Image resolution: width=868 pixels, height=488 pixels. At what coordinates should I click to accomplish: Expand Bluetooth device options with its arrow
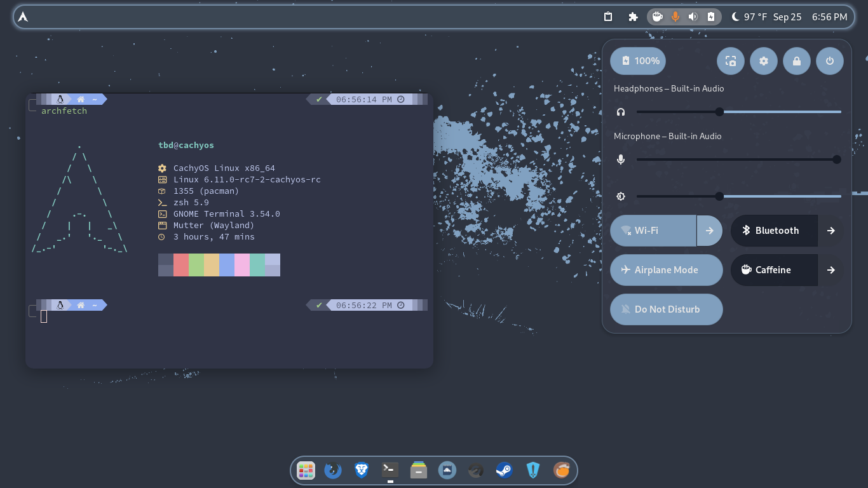tap(831, 231)
